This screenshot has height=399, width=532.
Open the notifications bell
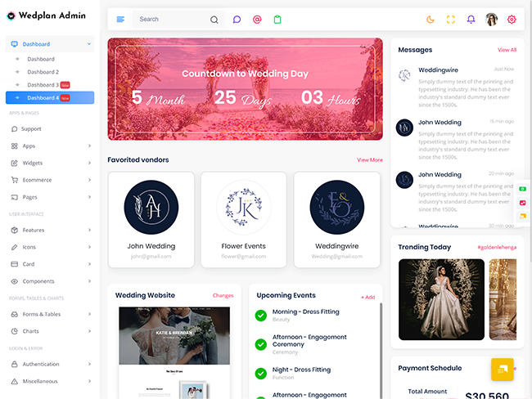471,19
